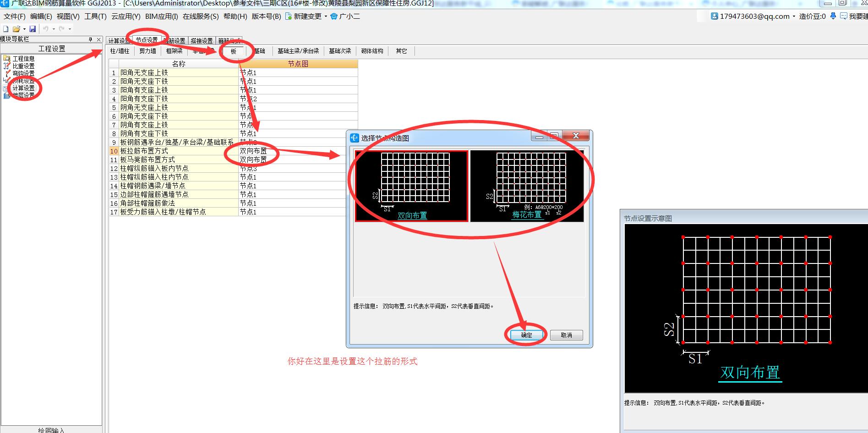The image size is (868, 433).
Task: Switch to the 基础次梁 tab
Action: [340, 51]
